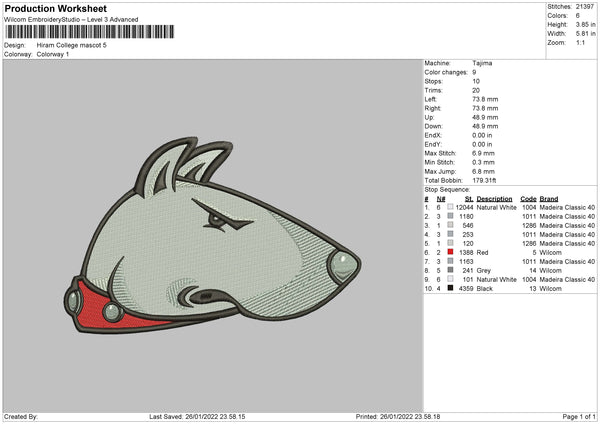Click the Red color swatch
Viewport: 600px width, 424px height.
(450, 252)
